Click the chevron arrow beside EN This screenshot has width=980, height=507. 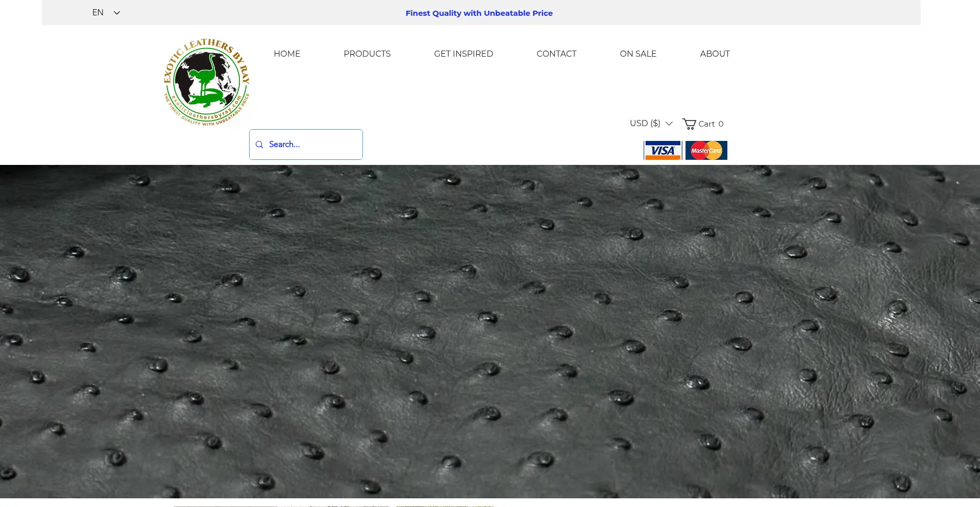(x=117, y=13)
